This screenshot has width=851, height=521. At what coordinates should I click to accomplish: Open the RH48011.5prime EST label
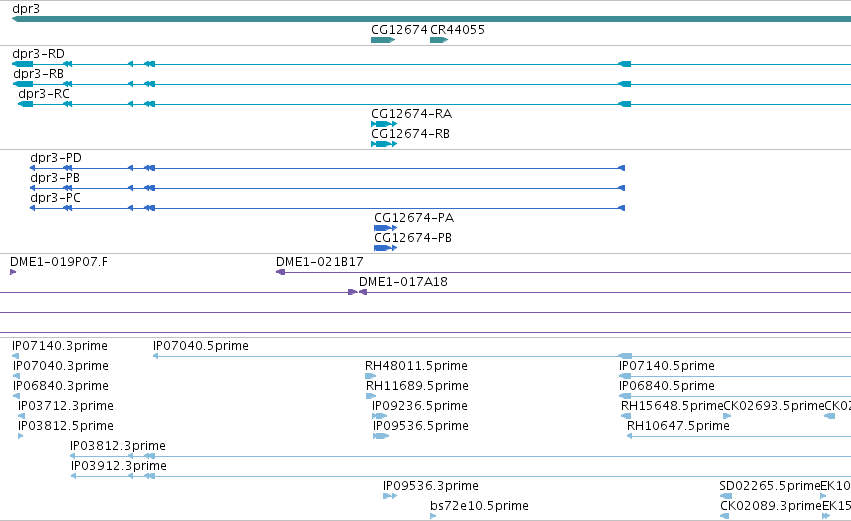[x=416, y=366]
